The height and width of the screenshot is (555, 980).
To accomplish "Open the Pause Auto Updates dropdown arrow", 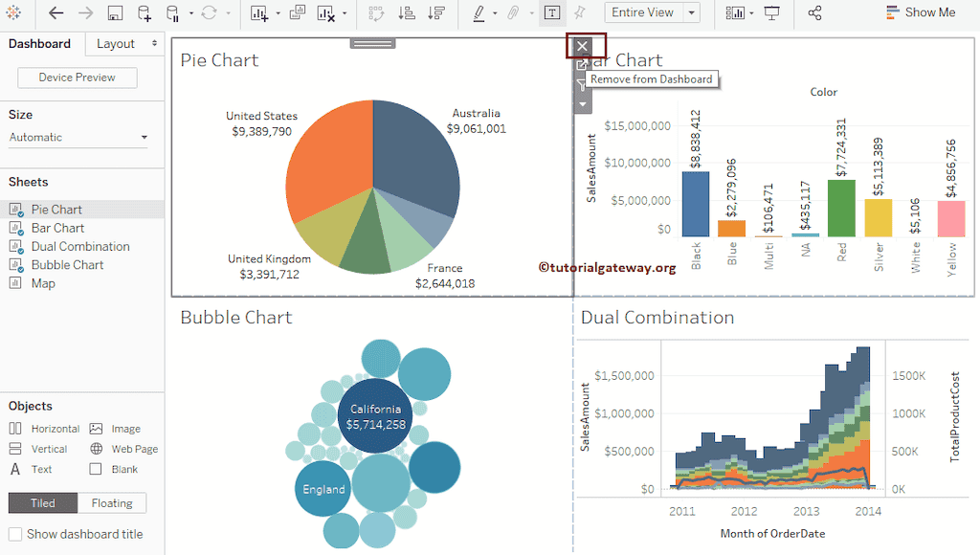I will coord(191,13).
